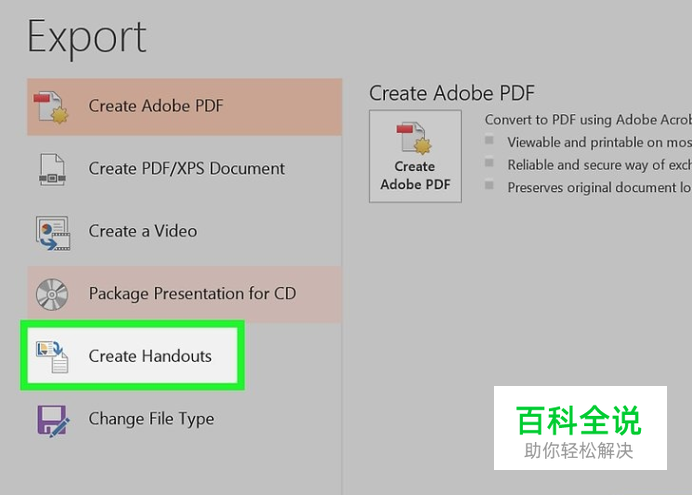Click the Create Handouts icon
This screenshot has width=692, height=495.
pos(52,357)
